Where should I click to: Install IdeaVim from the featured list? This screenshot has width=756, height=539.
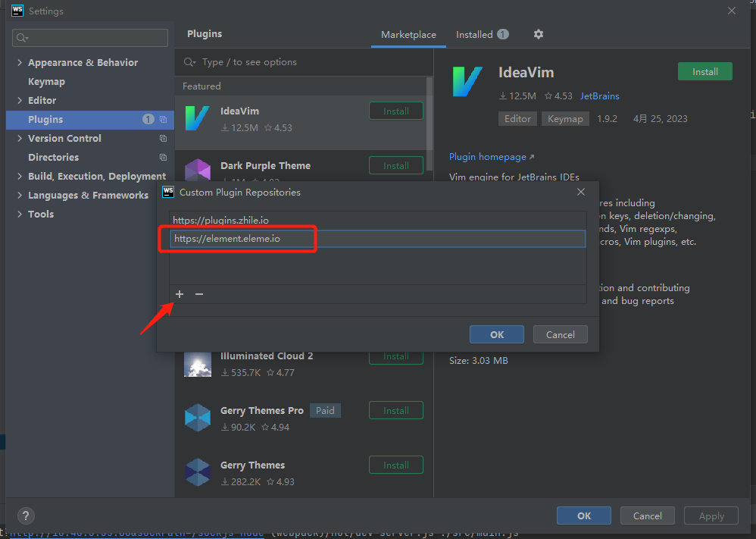[x=396, y=111]
